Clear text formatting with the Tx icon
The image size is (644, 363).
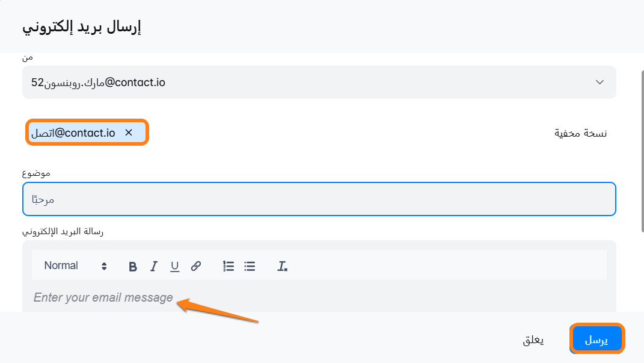tap(282, 266)
